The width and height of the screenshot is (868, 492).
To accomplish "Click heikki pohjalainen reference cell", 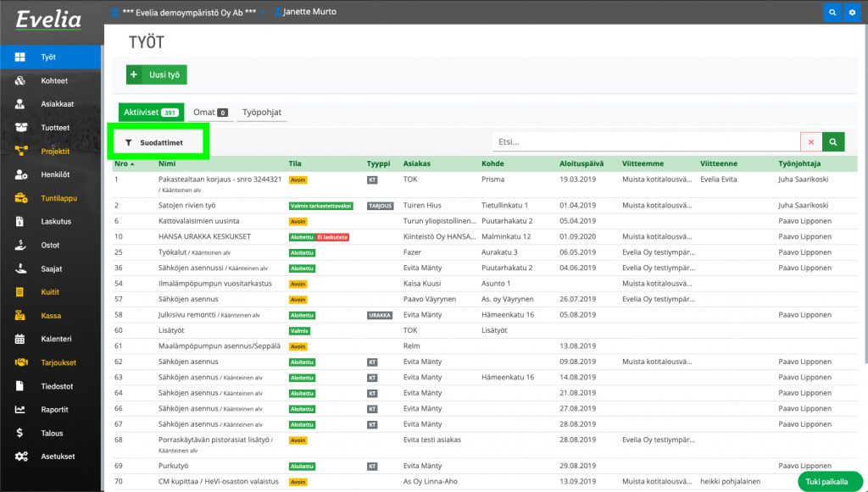I will [730, 482].
